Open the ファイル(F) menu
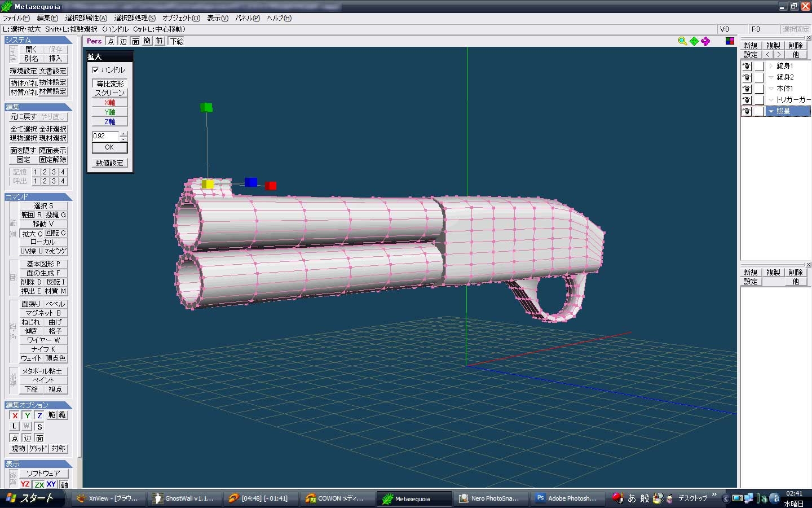The height and width of the screenshot is (508, 812). [16, 18]
